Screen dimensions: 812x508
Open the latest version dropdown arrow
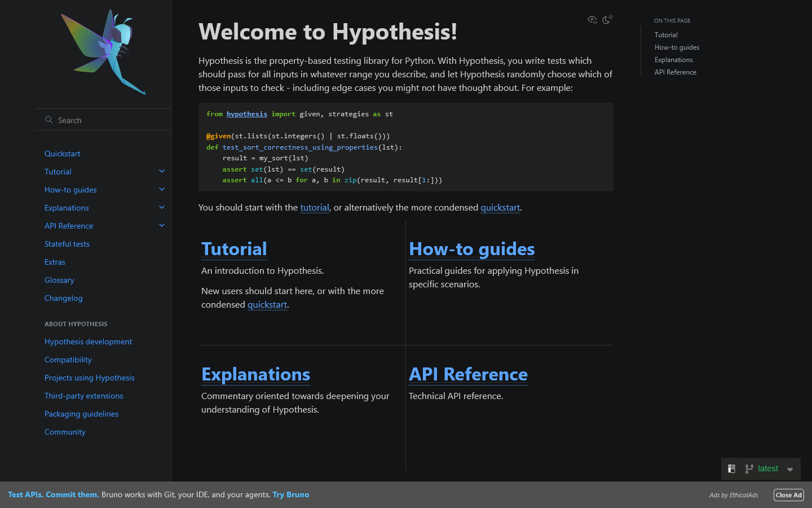coord(790,469)
